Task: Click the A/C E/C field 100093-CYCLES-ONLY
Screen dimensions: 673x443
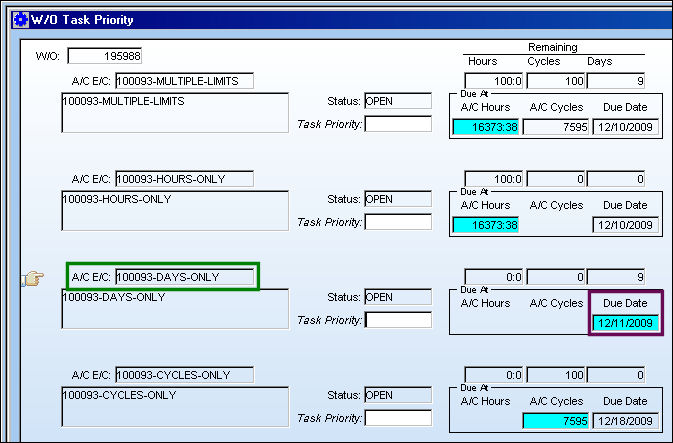Action: pos(185,375)
